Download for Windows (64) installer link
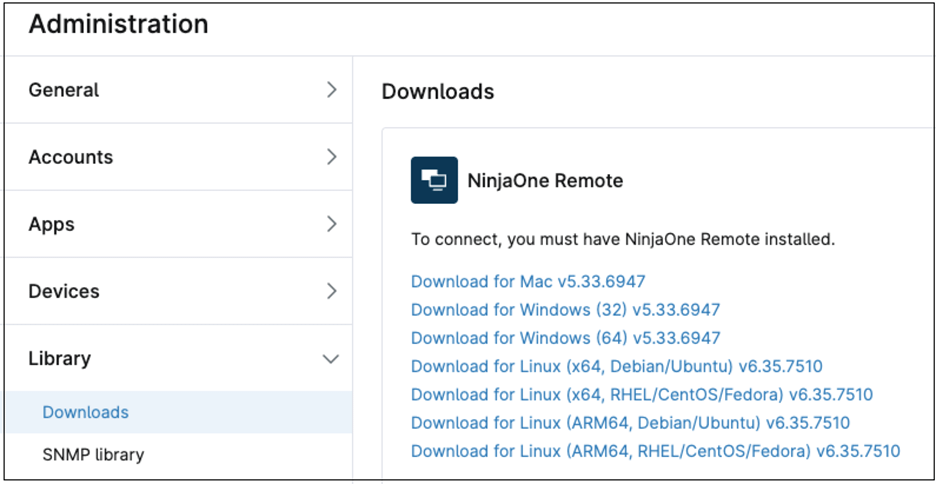The image size is (936, 484). 565,338
